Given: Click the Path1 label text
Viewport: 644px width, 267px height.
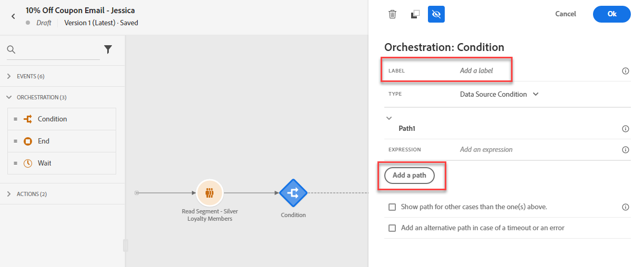Looking at the screenshot, I should click(407, 128).
